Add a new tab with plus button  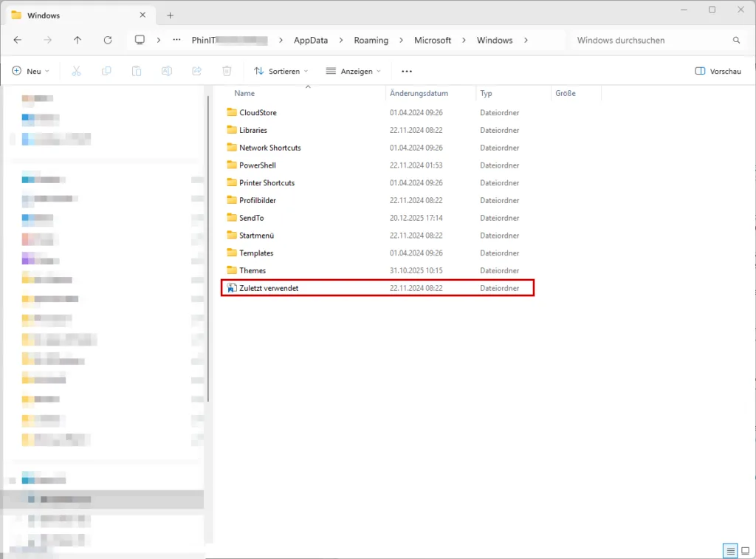[170, 15]
